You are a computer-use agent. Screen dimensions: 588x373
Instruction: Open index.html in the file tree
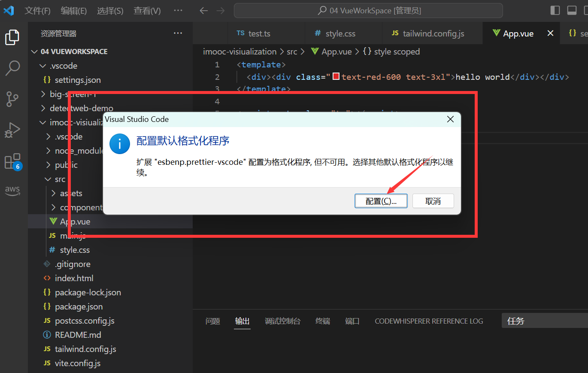click(x=110, y=278)
